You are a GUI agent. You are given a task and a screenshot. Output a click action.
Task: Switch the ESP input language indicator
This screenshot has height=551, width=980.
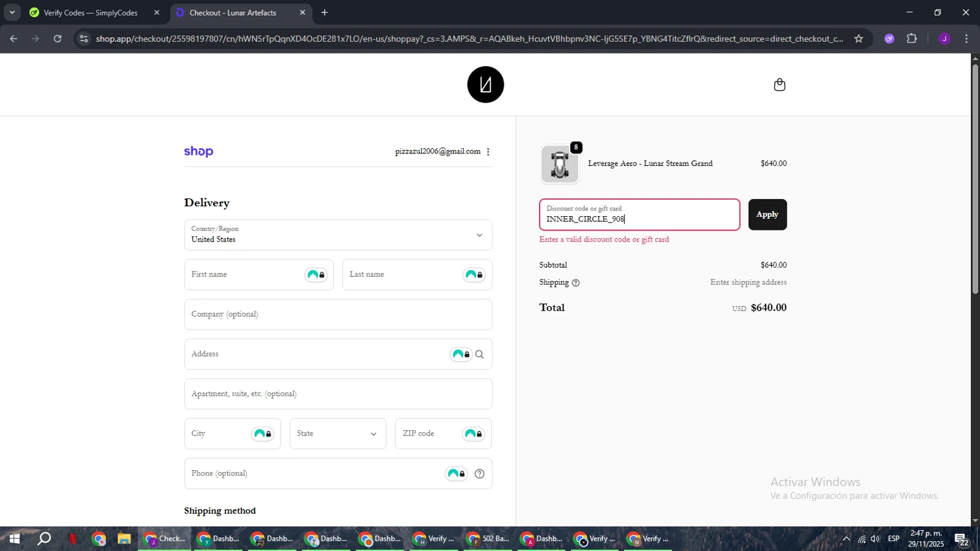(x=894, y=539)
